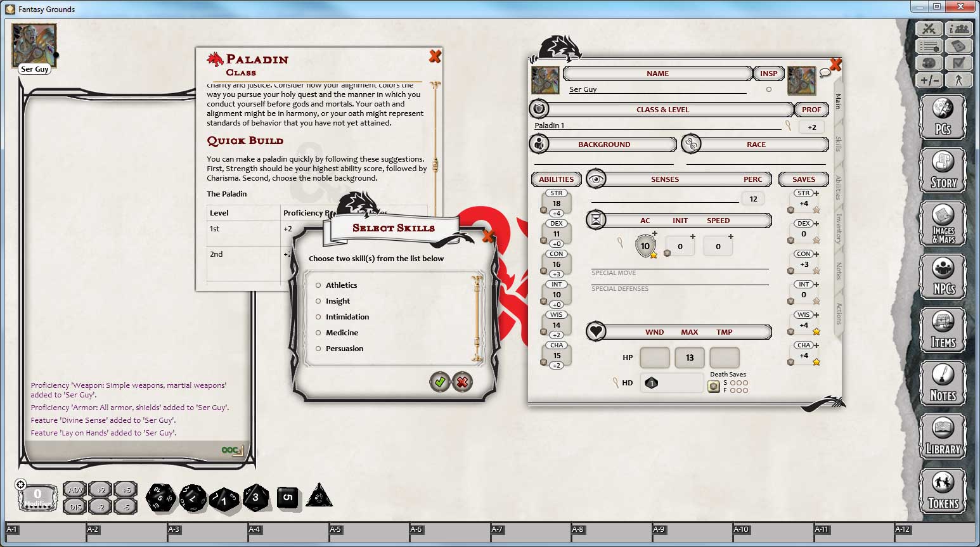This screenshot has width=980, height=547.
Task: Open the Library sidebar panel
Action: point(943,437)
